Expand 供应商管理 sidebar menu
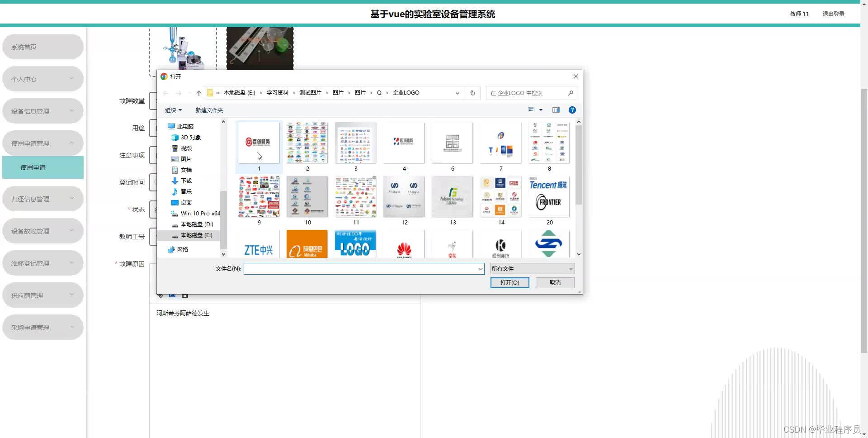 pos(43,295)
